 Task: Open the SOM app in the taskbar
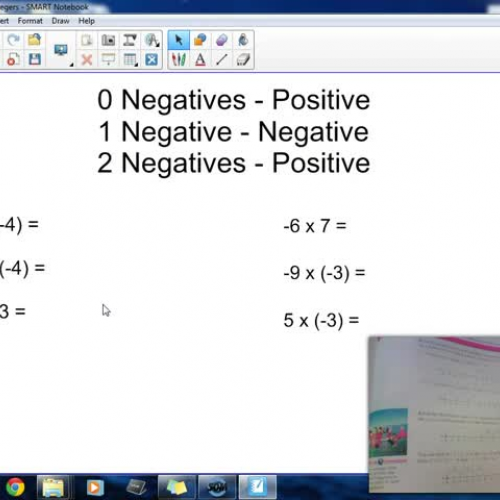click(x=217, y=487)
